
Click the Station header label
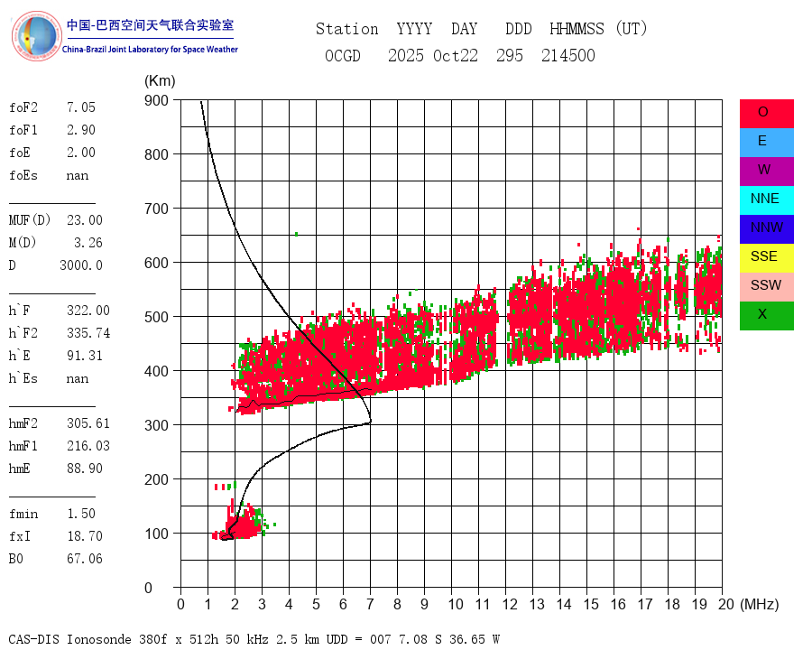[347, 29]
